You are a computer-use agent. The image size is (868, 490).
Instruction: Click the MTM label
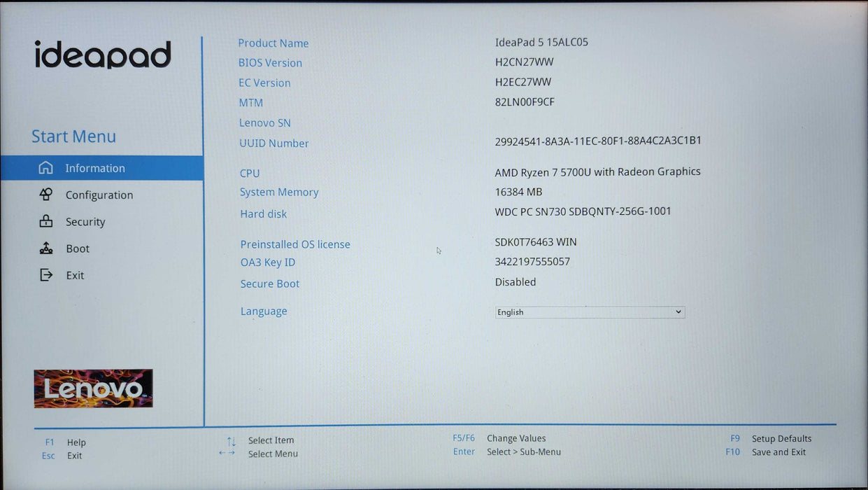pos(251,103)
